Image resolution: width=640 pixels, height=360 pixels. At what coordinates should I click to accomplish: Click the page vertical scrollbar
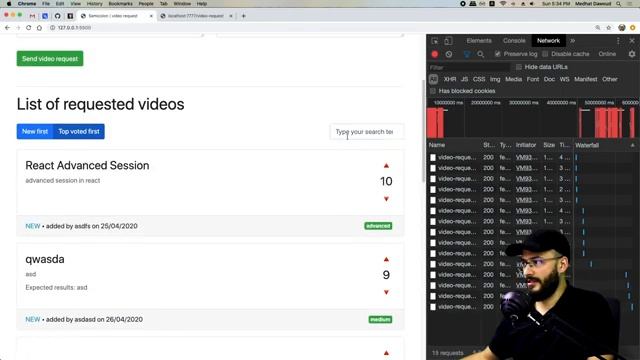[x=423, y=131]
